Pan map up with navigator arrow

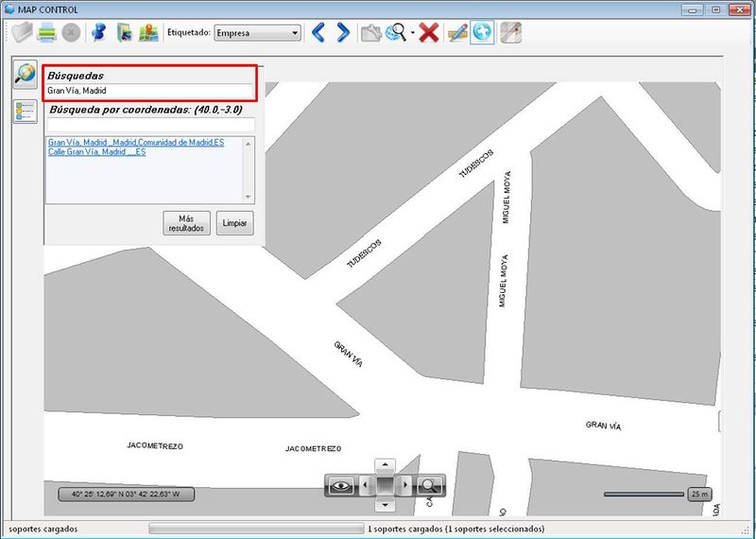tap(385, 465)
